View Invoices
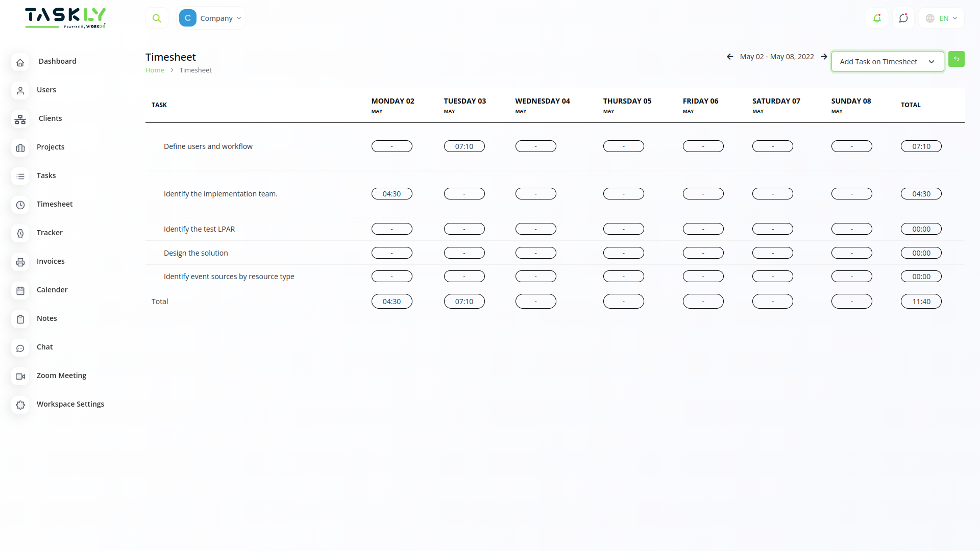Image resolution: width=980 pixels, height=551 pixels. (x=51, y=261)
